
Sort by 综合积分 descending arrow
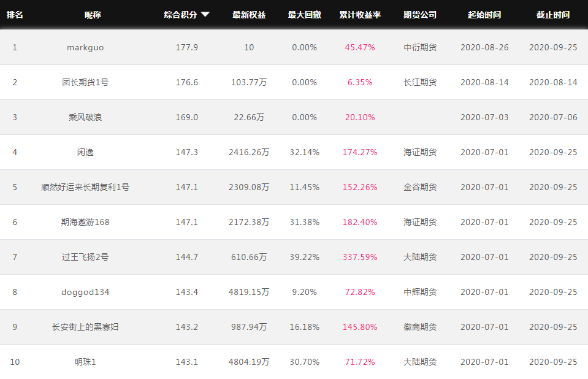(205, 15)
